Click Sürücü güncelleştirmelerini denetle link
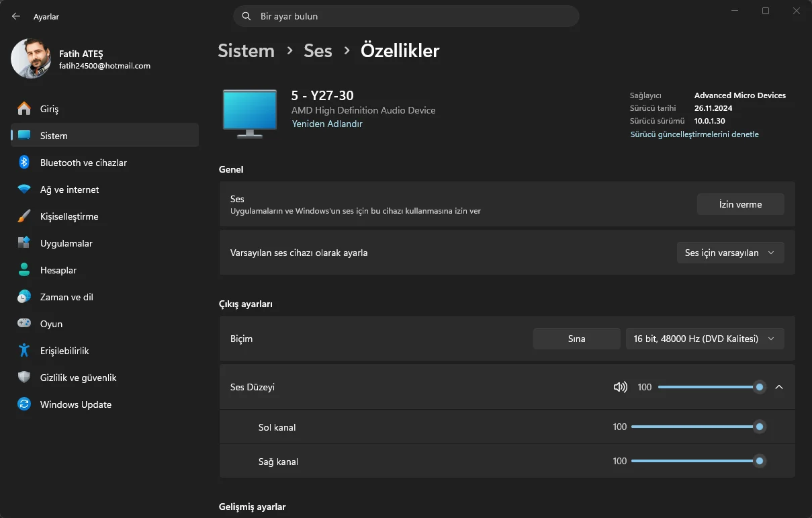This screenshot has height=518, width=812. [x=694, y=134]
